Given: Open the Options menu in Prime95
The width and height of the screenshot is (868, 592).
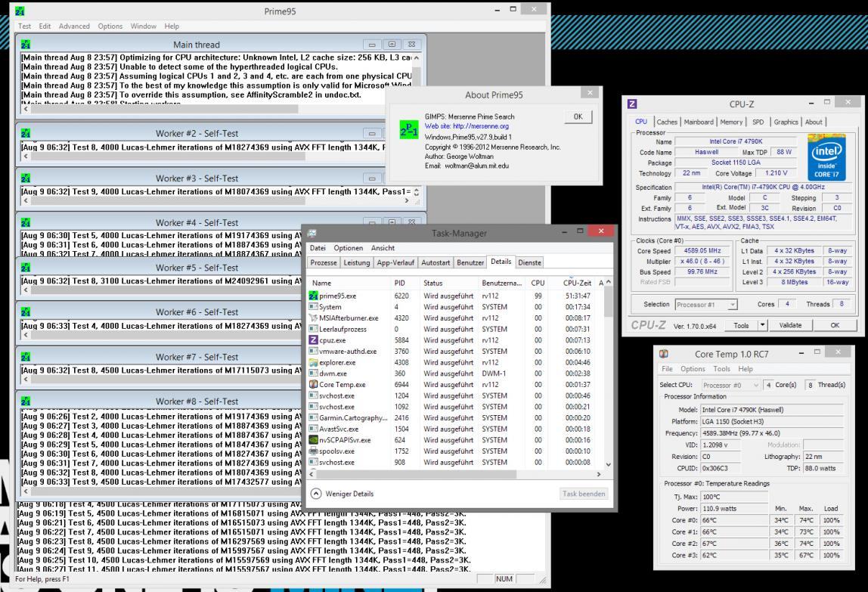Looking at the screenshot, I should 110,26.
